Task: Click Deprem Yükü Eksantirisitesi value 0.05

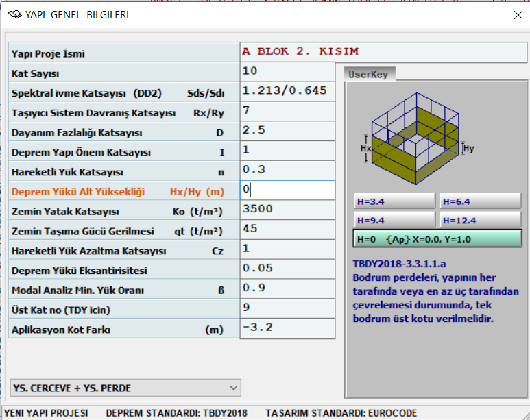Action: point(287,269)
